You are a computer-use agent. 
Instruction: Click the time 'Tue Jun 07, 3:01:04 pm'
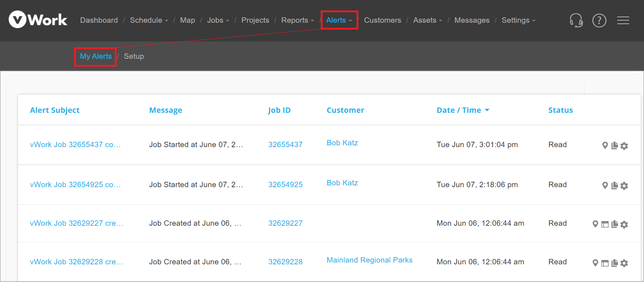tap(477, 145)
